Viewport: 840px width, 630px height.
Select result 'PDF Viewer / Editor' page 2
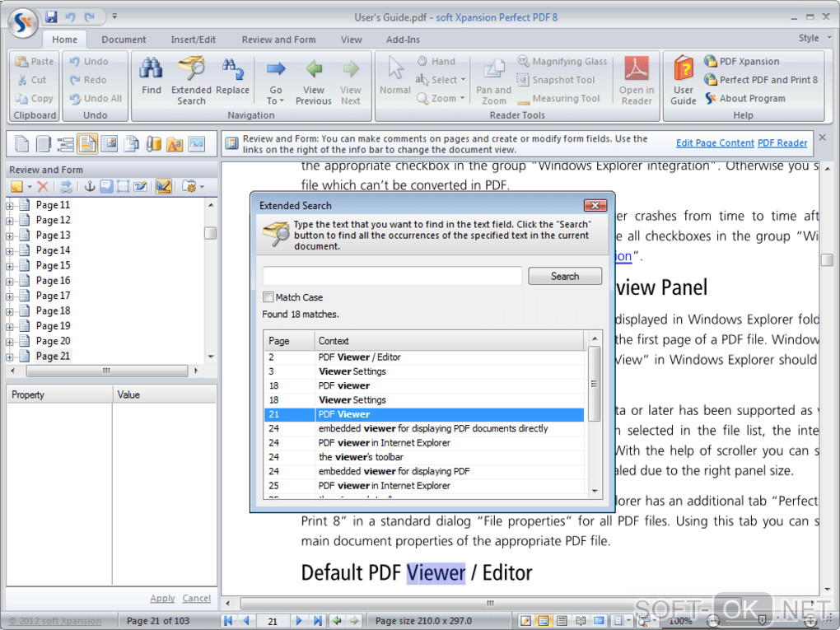coord(424,357)
